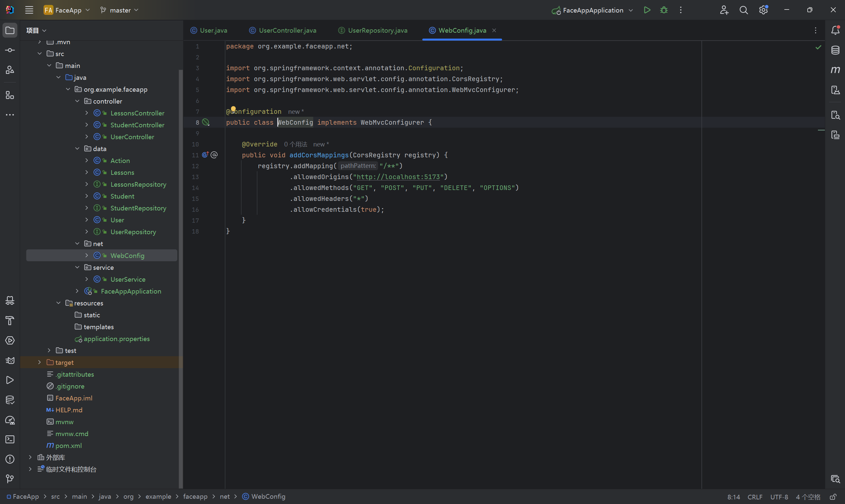Open the Terminal tool window
Image resolution: width=845 pixels, height=504 pixels.
[10, 439]
